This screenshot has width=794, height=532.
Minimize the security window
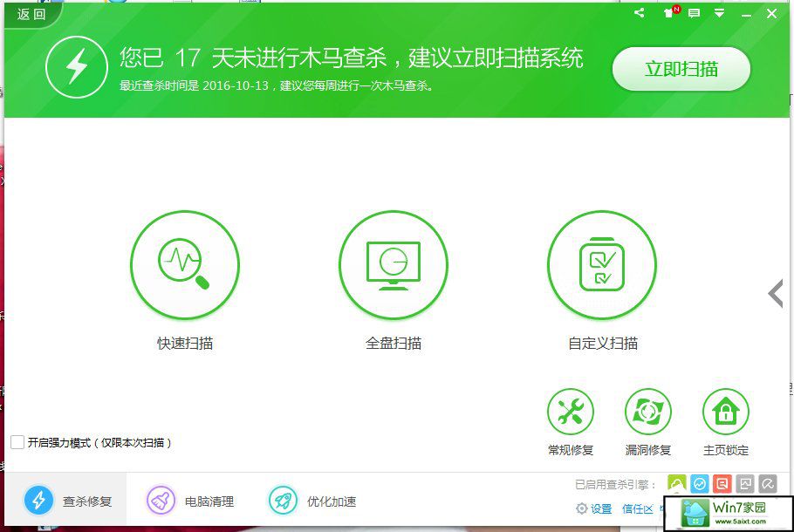(746, 14)
